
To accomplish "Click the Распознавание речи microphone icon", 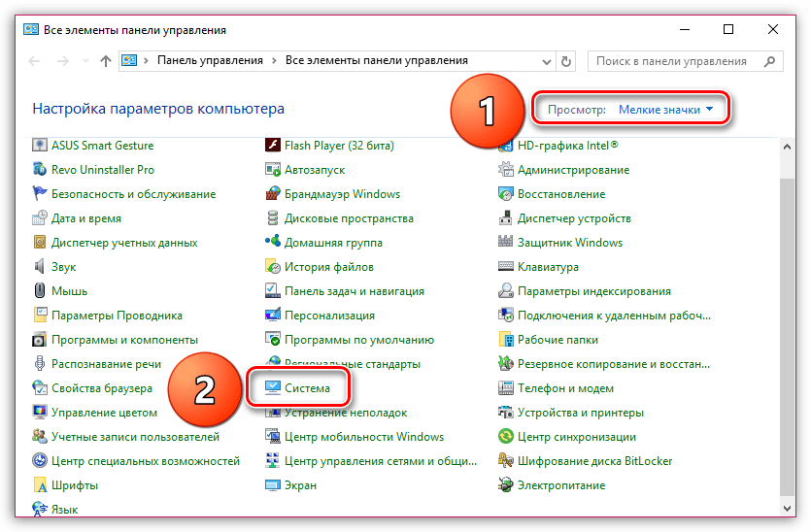I will [x=40, y=364].
